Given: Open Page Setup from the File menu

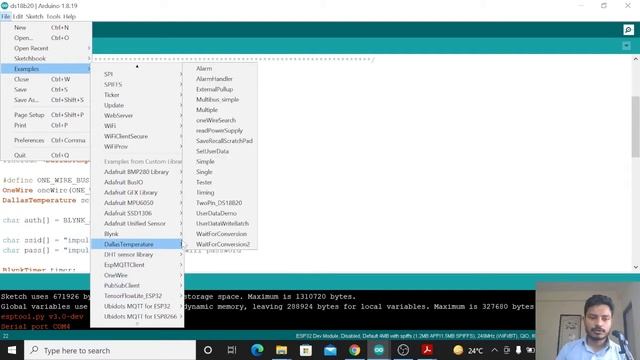Looking at the screenshot, I should 46,115.
